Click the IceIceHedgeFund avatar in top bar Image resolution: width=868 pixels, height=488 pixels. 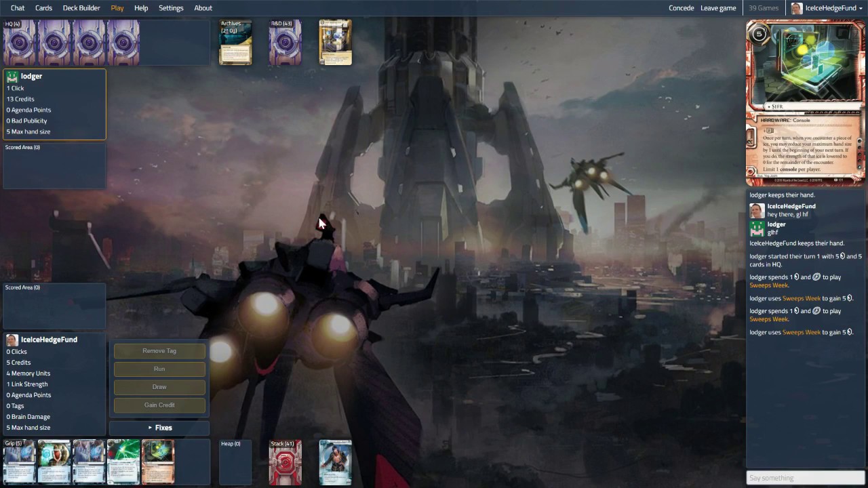click(797, 8)
